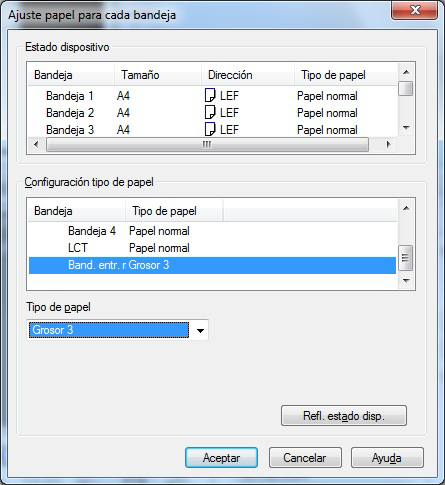The image size is (445, 485).
Task: Click horizontal scrollbar thumb in device status
Action: tap(207, 145)
